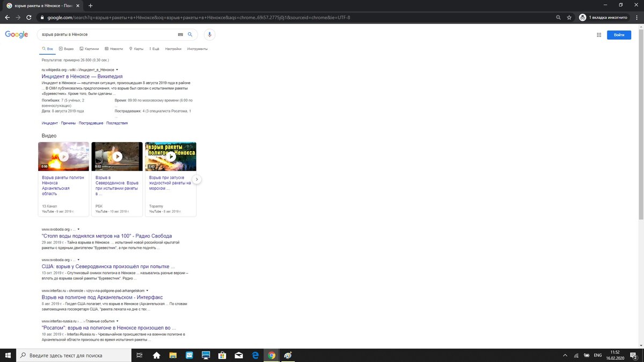The image size is (644, 362).
Task: Open the taskbar clock showing 11:52
Action: (x=615, y=355)
